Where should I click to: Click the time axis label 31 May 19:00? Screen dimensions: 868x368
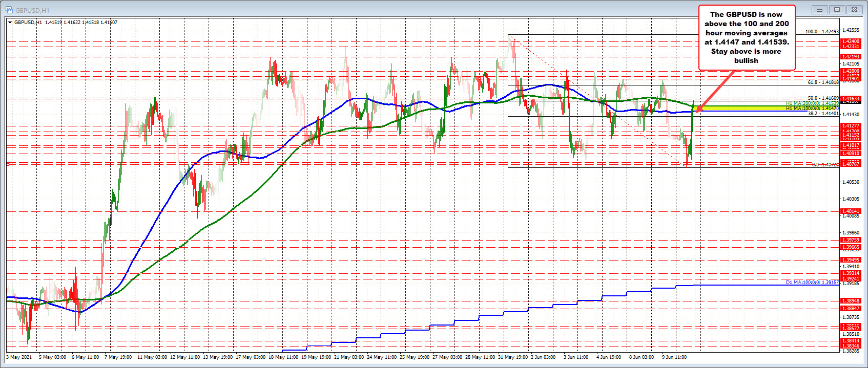513,357
